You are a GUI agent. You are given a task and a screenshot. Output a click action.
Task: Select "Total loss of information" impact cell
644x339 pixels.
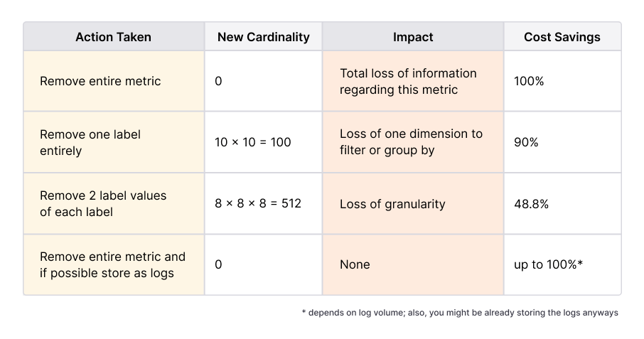click(408, 81)
